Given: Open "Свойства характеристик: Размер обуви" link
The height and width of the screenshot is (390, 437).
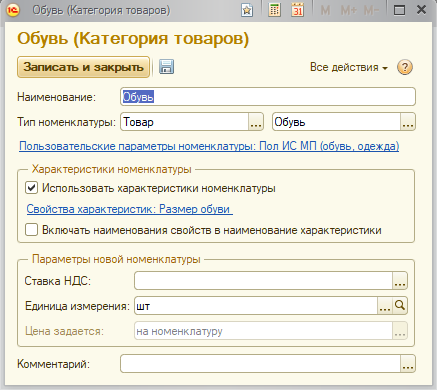Looking at the screenshot, I should point(129,209).
